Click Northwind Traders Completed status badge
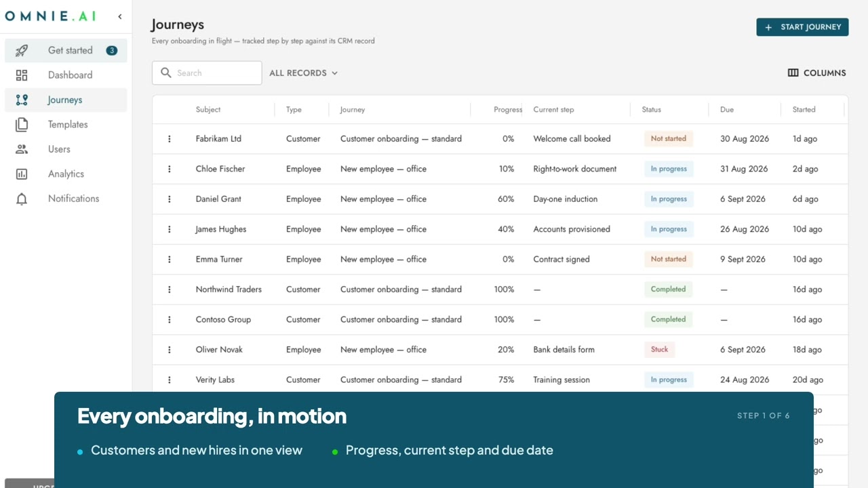The image size is (868, 488). [669, 289]
